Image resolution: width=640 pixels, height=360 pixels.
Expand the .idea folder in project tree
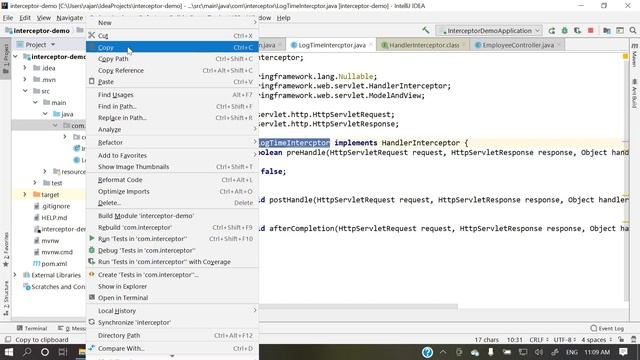click(x=25, y=68)
